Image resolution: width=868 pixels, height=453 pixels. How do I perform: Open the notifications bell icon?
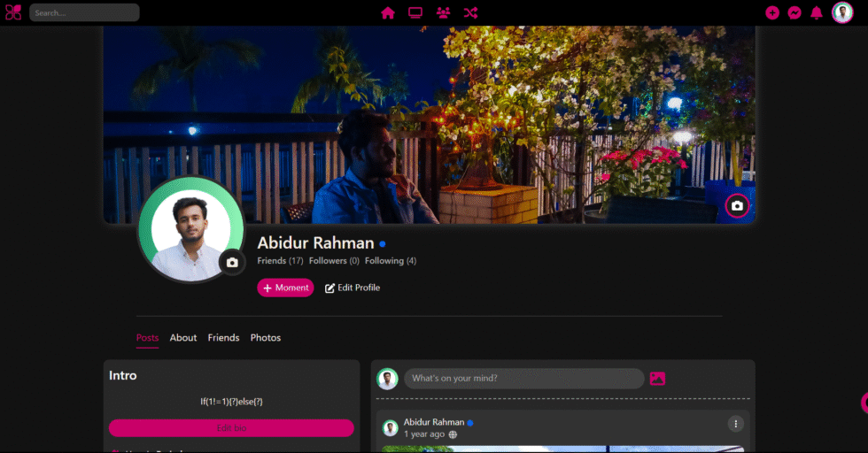pos(817,12)
